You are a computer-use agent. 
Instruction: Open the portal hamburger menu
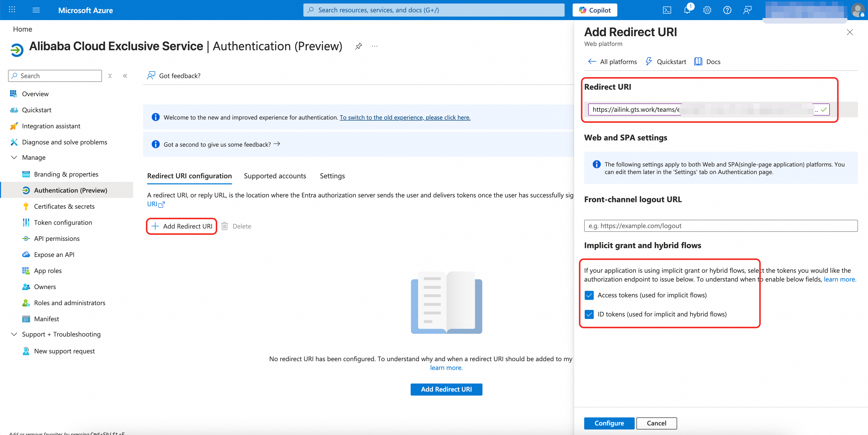[36, 10]
